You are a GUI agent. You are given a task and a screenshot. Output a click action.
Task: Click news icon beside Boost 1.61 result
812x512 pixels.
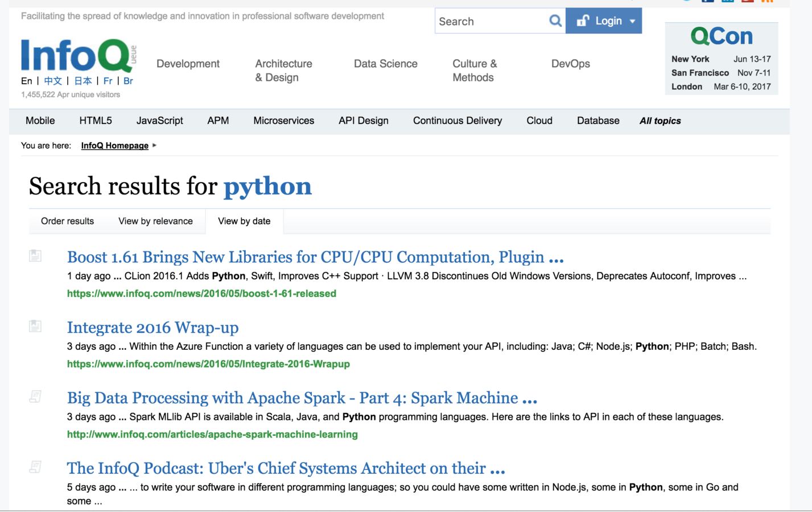point(35,256)
